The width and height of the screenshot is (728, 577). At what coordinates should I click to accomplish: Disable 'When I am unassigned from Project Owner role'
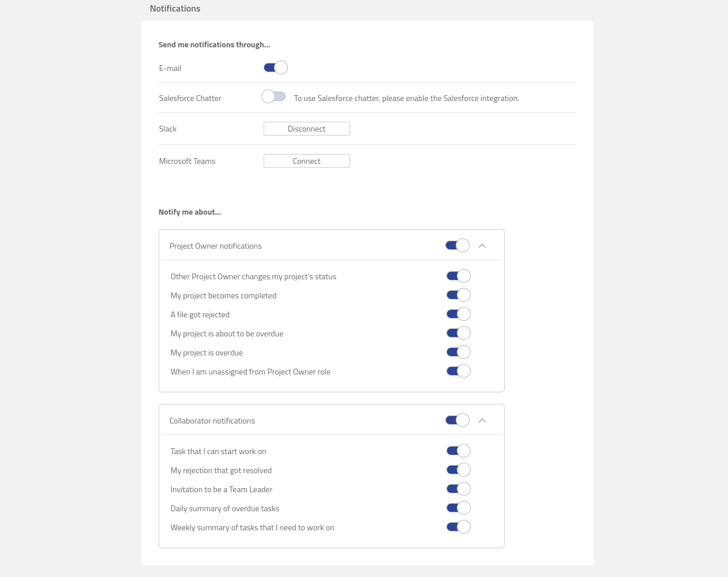458,371
